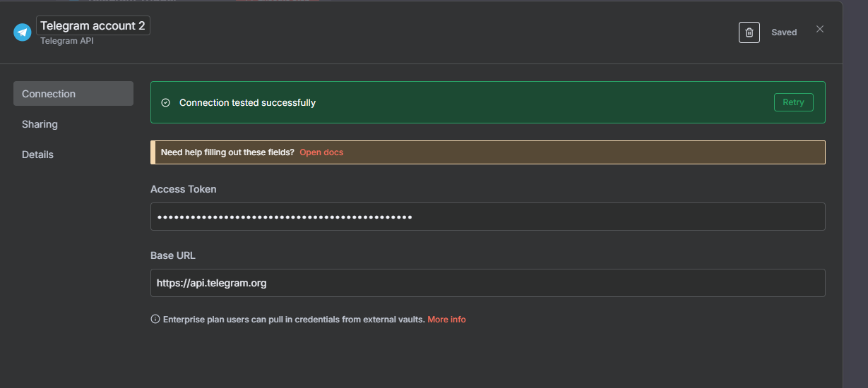Click the Base URL label
Viewport: 868px width, 388px height.
tap(173, 255)
